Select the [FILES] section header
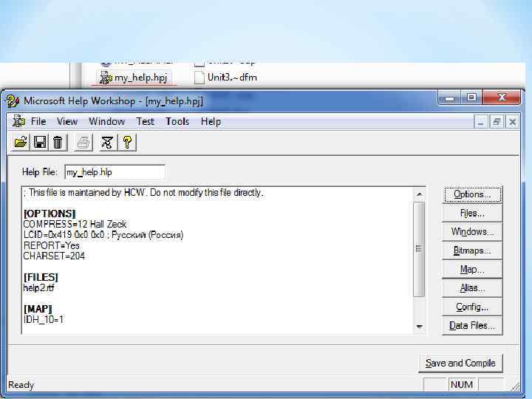 coord(41,277)
